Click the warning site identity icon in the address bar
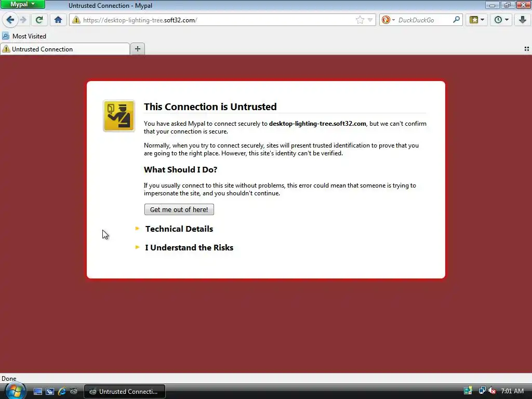Image resolution: width=532 pixels, height=399 pixels. pos(76,20)
